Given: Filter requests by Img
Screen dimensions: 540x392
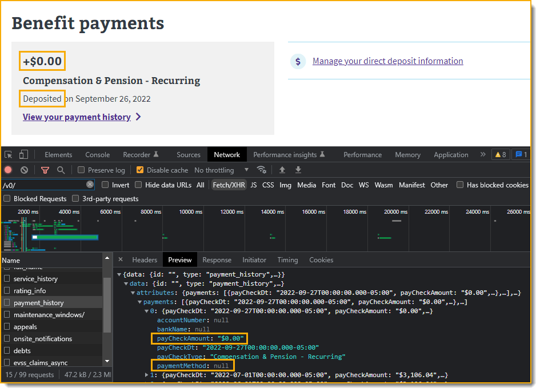Looking at the screenshot, I should [285, 185].
